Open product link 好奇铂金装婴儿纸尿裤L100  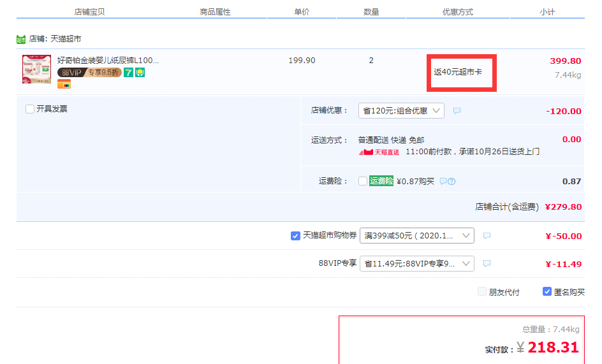coord(108,61)
